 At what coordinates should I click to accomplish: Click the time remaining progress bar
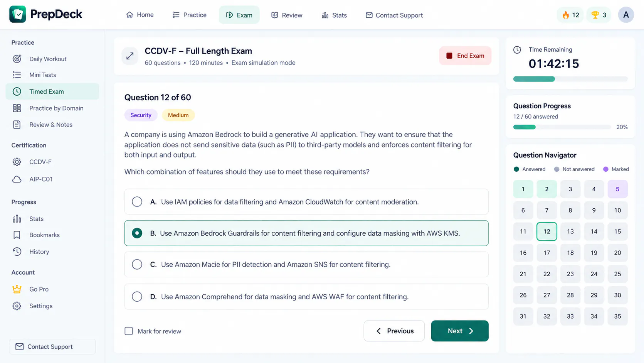[570, 79]
